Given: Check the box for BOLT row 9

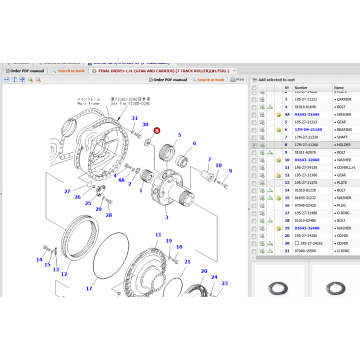Looking at the screenshot, I should [254, 153].
